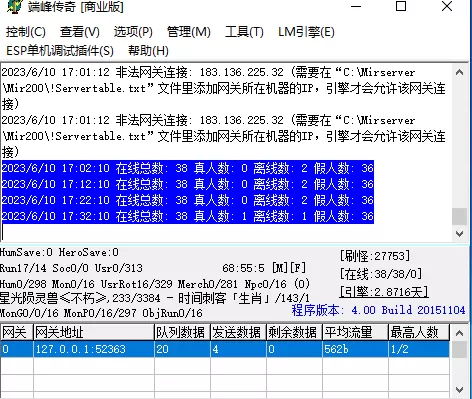Click the 剩余数据 column header
The width and height of the screenshot is (472, 399).
point(294,332)
